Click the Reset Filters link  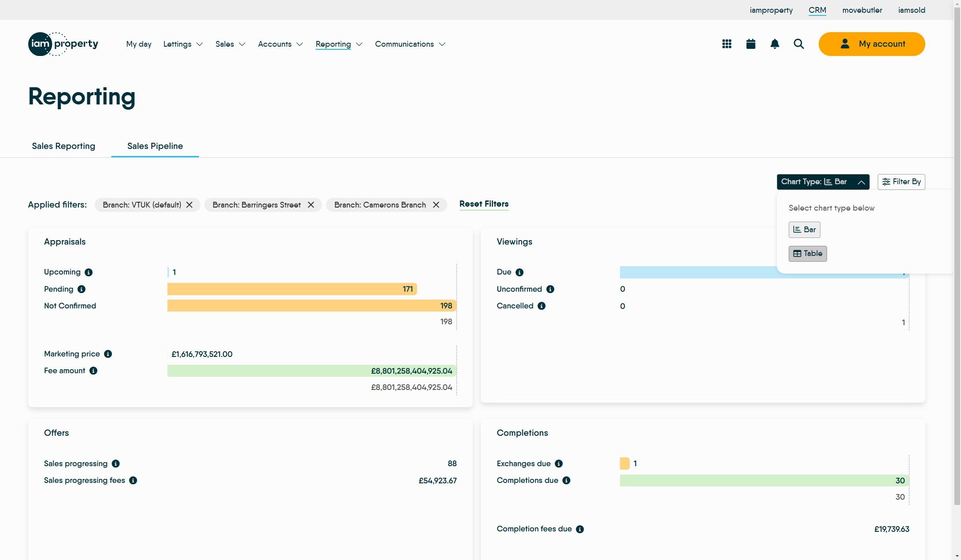click(484, 204)
